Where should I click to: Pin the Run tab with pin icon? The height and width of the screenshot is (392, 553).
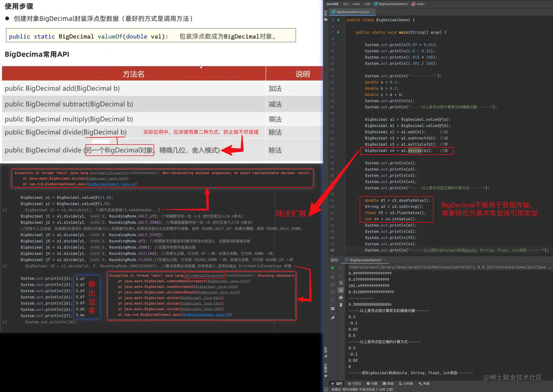tap(332, 318)
